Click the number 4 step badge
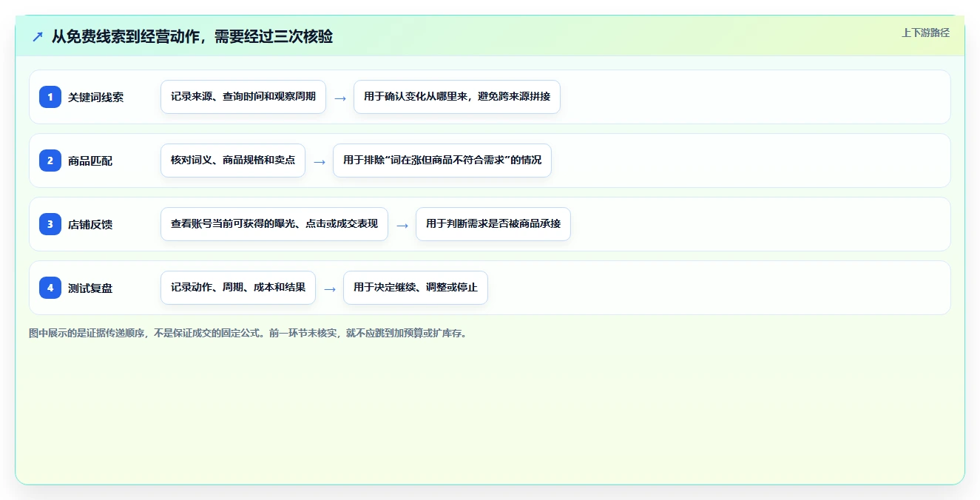This screenshot has height=500, width=980. pos(50,288)
